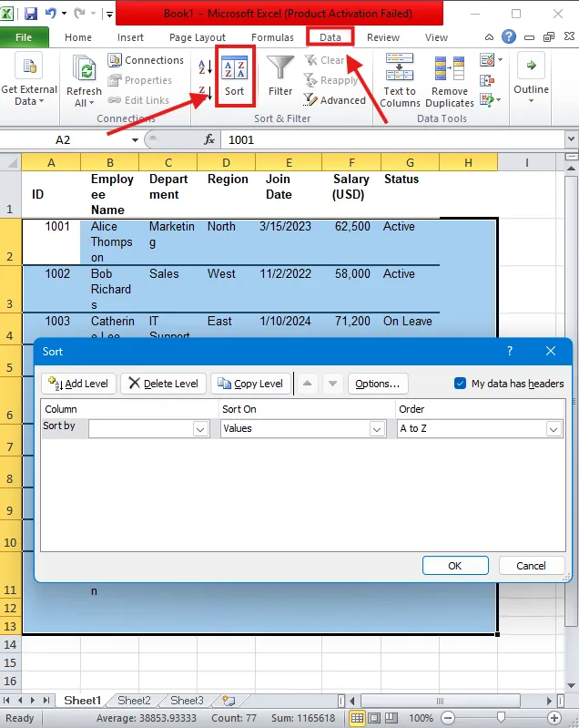Sort Z to A descending icon
This screenshot has height=728, width=579.
pos(205,92)
